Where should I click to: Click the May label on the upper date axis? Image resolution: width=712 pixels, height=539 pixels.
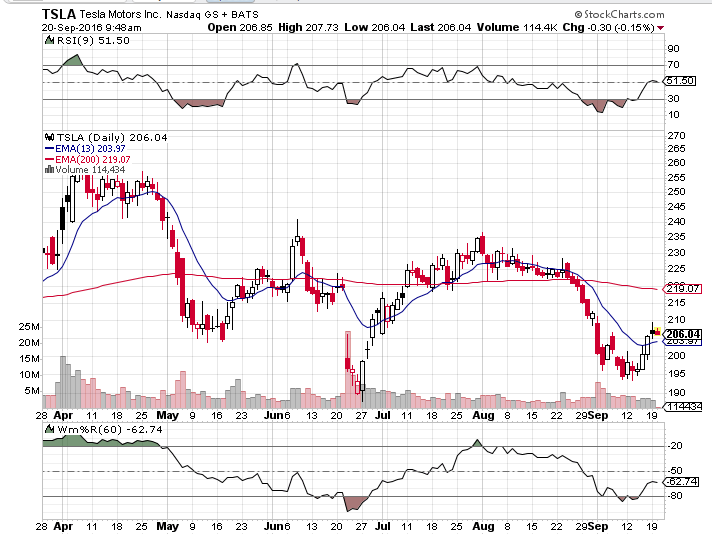[168, 415]
